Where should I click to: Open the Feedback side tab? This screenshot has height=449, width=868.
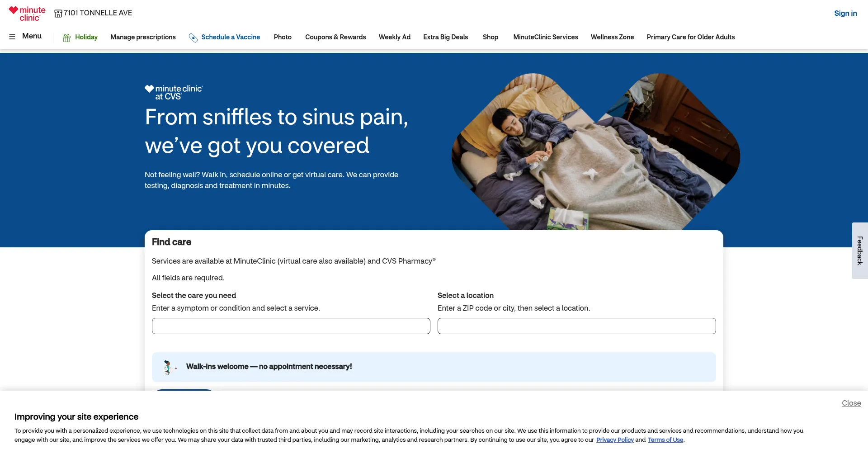[860, 250]
